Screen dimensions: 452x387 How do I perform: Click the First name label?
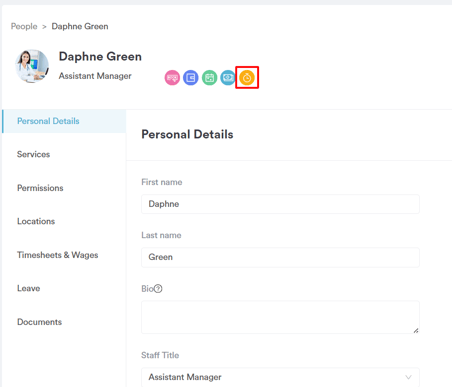point(162,182)
